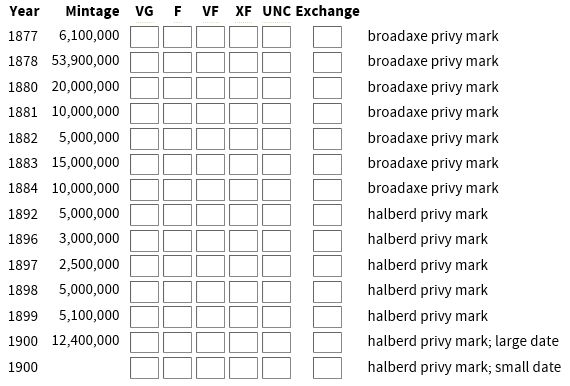Click the VF column header
570x386 pixels.
210,11
